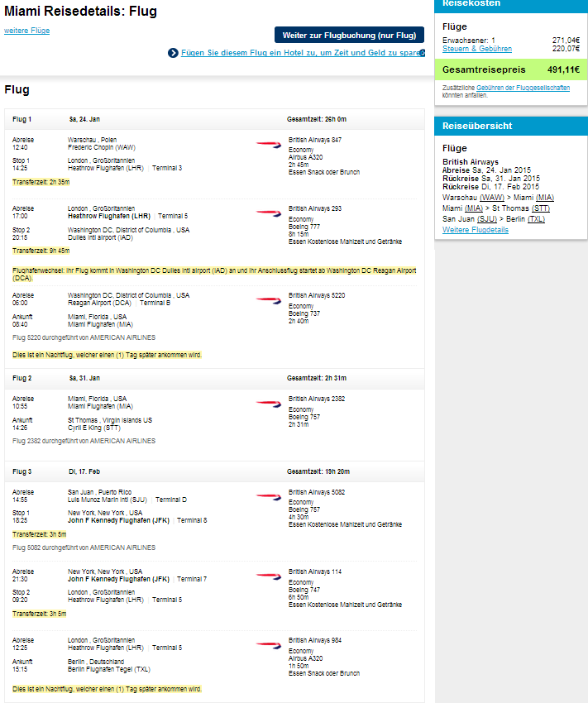Click the WAW airport code in Reiseübersicht
This screenshot has height=703, width=588.
[491, 198]
